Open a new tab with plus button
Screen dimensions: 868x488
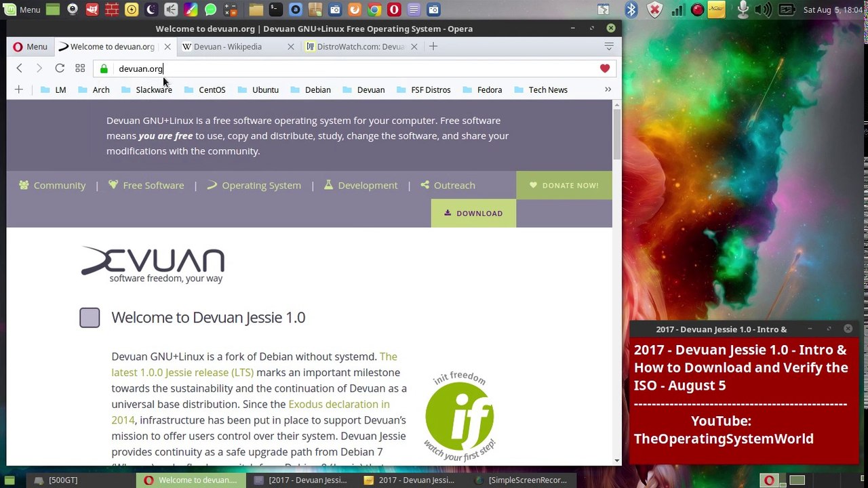coord(433,47)
